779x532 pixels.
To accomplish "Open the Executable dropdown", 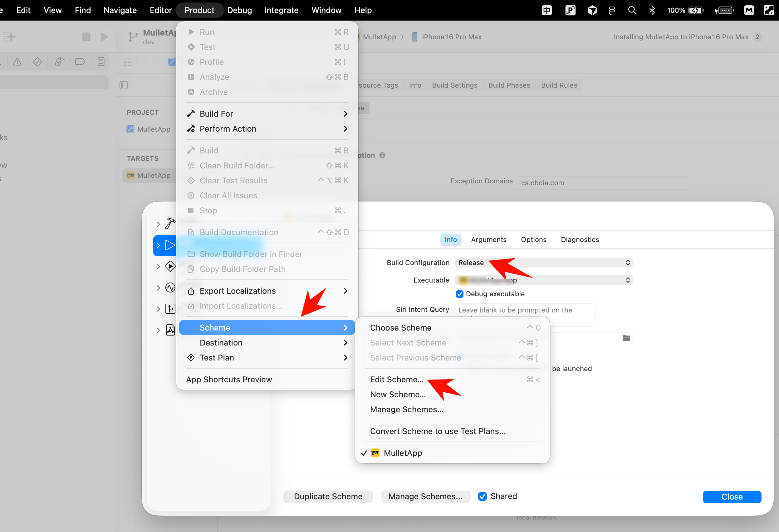I will click(544, 280).
